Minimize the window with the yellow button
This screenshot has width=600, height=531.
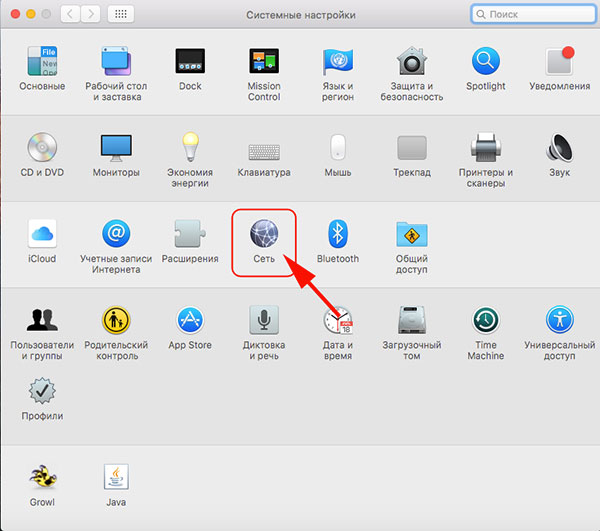tap(31, 15)
